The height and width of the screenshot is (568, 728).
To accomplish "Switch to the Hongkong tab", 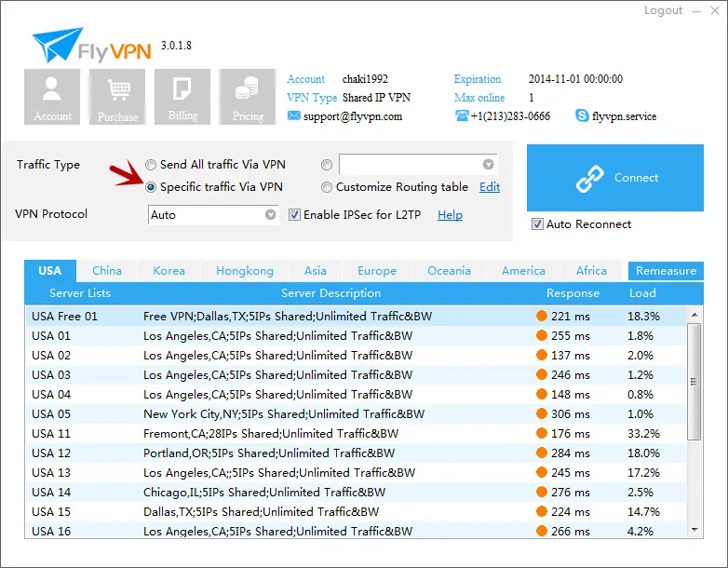I will coord(245,271).
